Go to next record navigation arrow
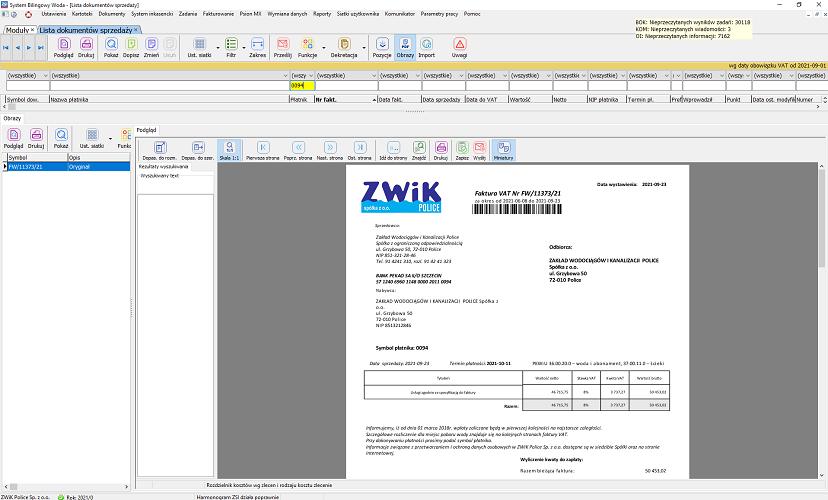This screenshot has height=500, width=828. [29, 48]
